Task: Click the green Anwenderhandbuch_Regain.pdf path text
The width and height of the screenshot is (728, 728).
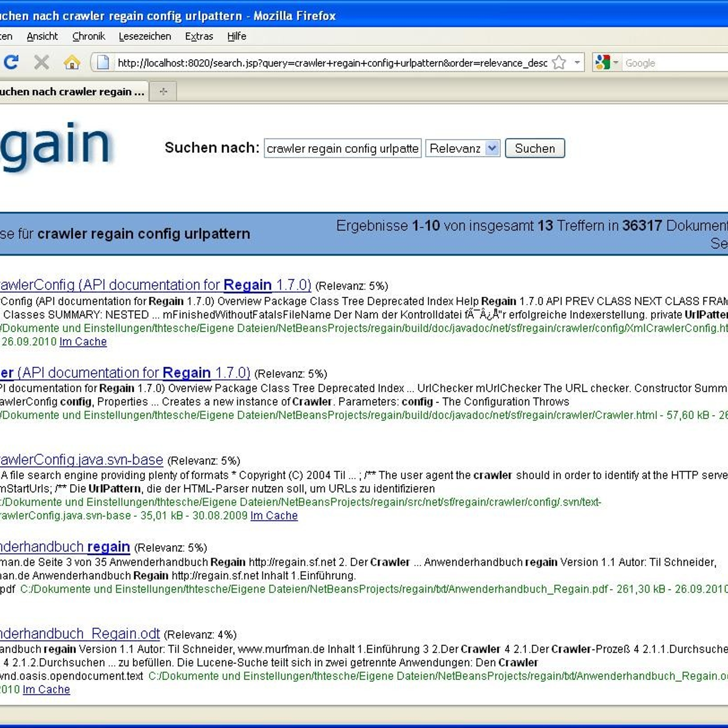Action: (314, 589)
